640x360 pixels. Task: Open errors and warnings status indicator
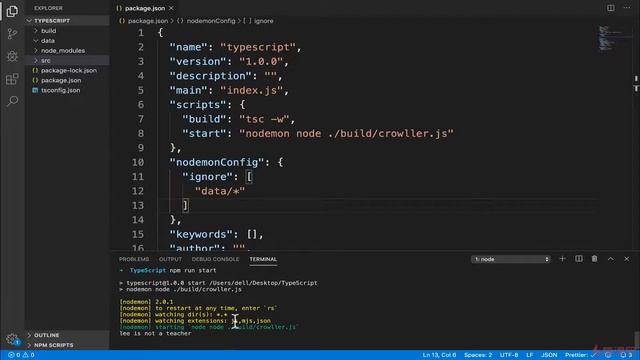coord(21,355)
